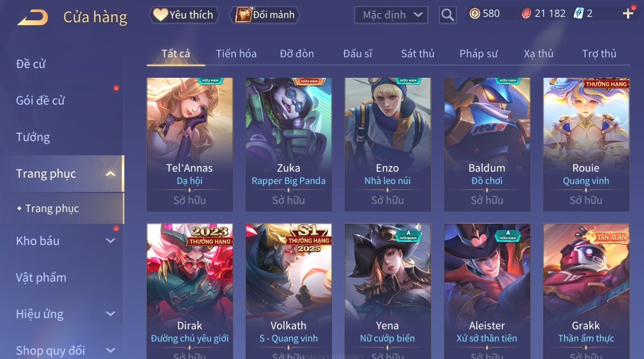The height and width of the screenshot is (359, 644).
Task: Go back using the golden arrow icon
Action: (33, 17)
